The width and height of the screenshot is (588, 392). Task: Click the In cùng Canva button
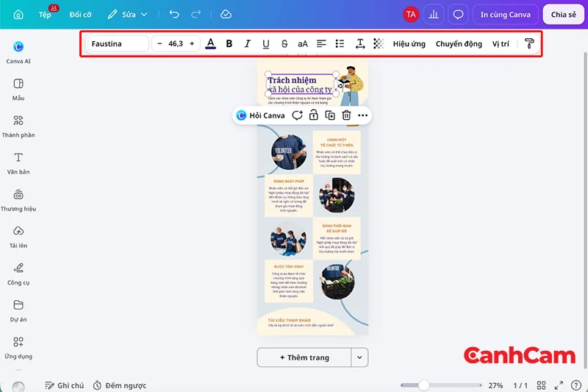[x=506, y=15]
